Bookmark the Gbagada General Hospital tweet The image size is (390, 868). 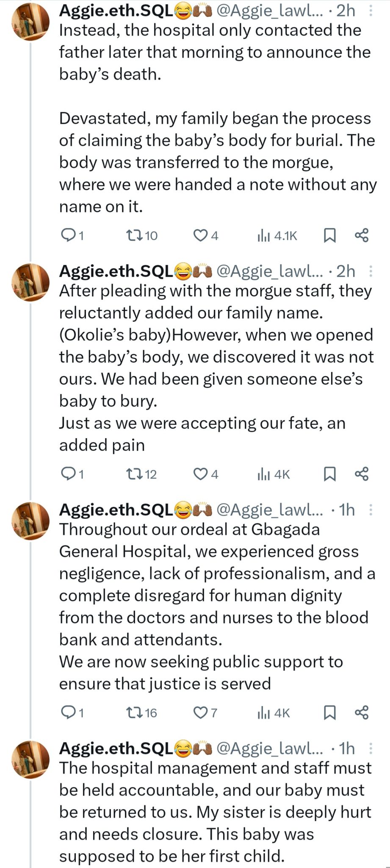pyautogui.click(x=329, y=713)
